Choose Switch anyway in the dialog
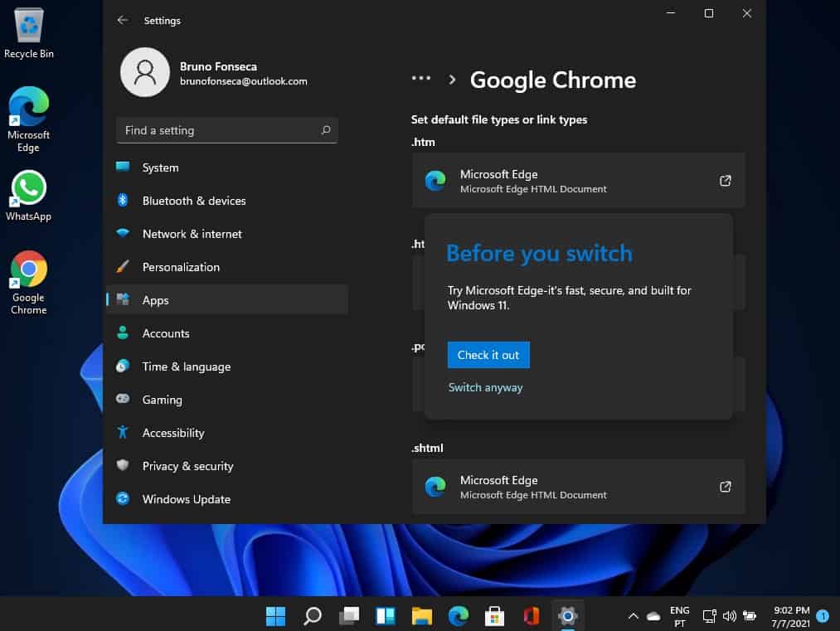The image size is (840, 631). [x=485, y=387]
